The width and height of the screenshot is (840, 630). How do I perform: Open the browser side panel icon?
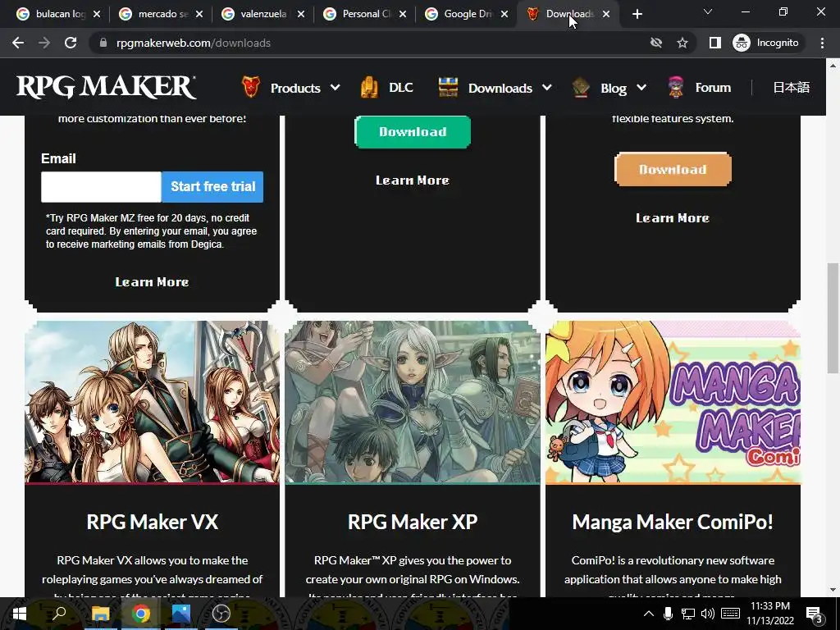715,43
